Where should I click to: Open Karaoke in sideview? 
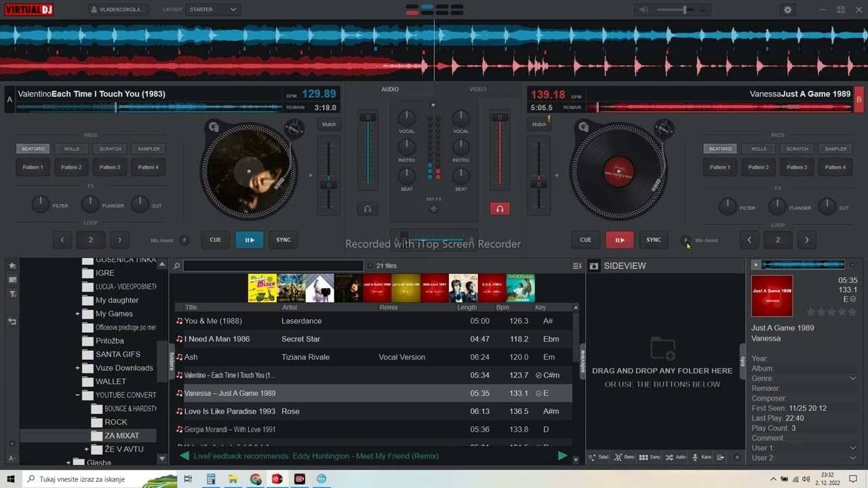click(x=701, y=457)
